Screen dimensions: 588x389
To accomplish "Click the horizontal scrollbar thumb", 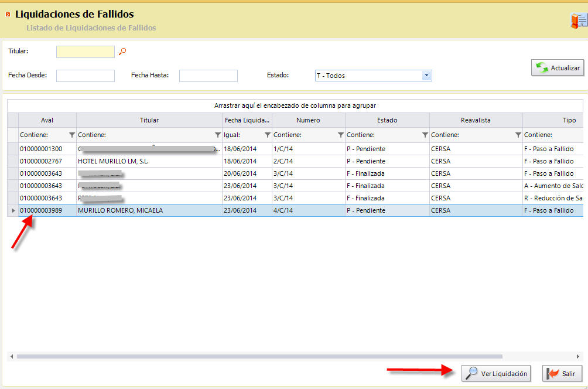I will click(x=259, y=356).
